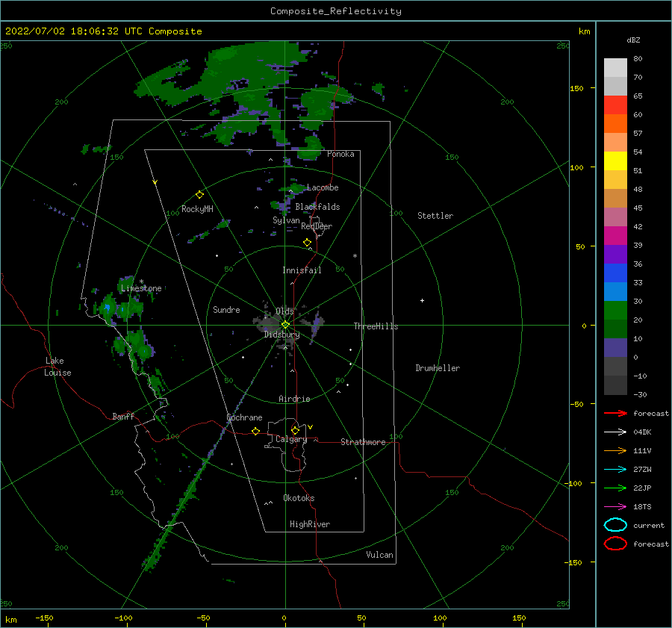Click the yellow diamond marker near Cochrane
Viewport: 672px width, 628px height.
pos(255,431)
